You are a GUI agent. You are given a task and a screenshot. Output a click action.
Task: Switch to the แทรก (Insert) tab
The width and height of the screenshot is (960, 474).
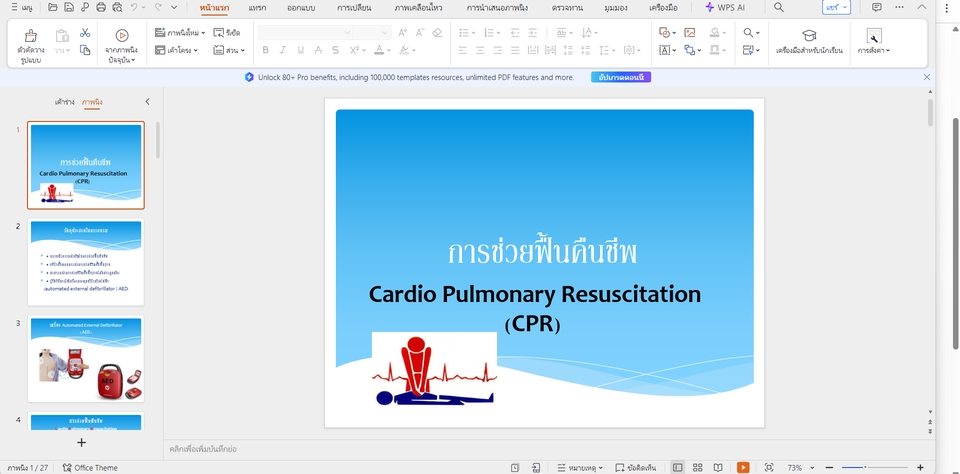(257, 8)
